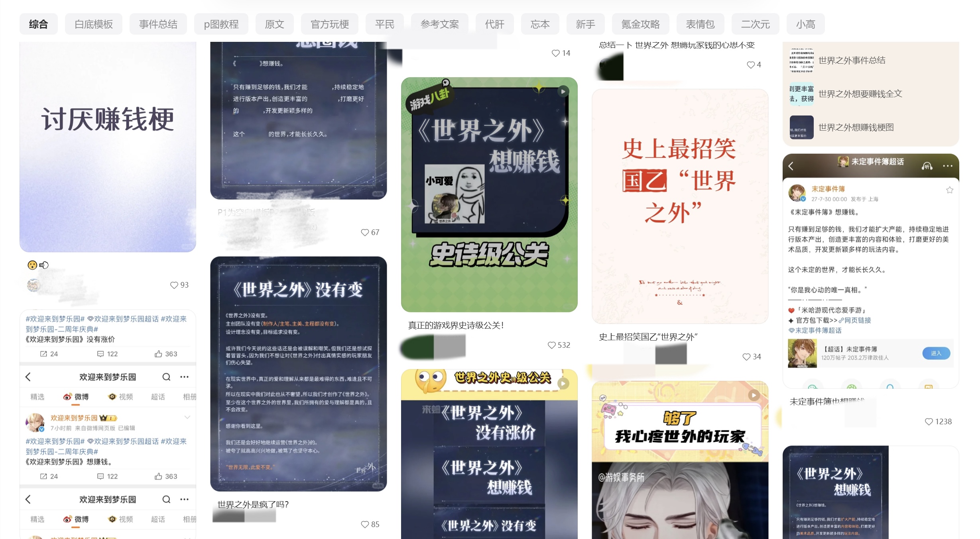Switch to the 原文 tab
This screenshot has width=980, height=539.
(275, 24)
